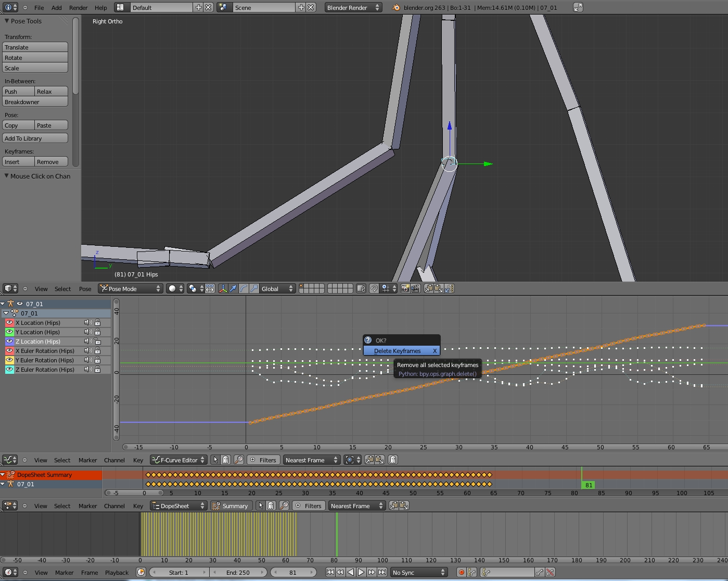Click the Z Location color swatch in channel list
This screenshot has width=728, height=581.
tap(9, 342)
